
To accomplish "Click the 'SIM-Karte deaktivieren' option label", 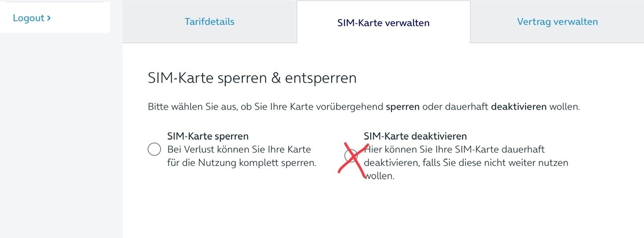I will 415,136.
